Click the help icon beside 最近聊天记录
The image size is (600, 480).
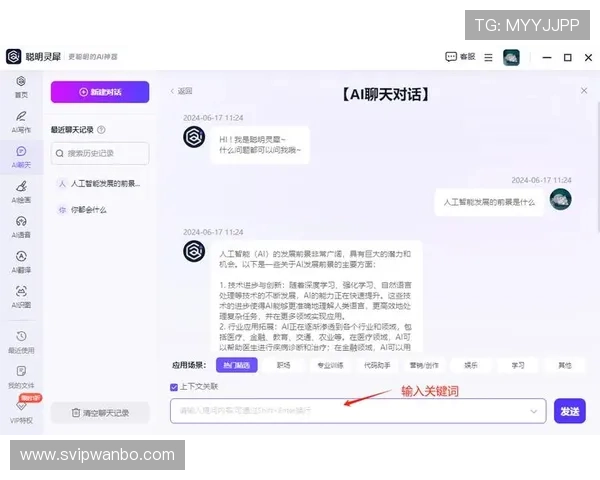101,130
